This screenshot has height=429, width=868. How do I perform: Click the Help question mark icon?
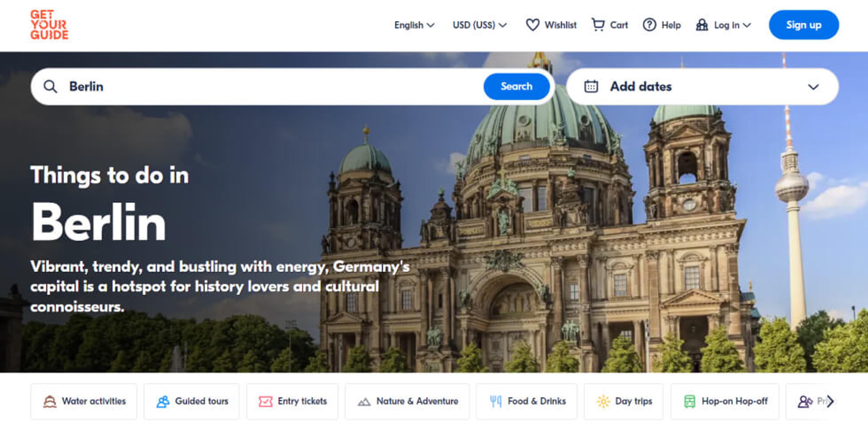tap(649, 25)
